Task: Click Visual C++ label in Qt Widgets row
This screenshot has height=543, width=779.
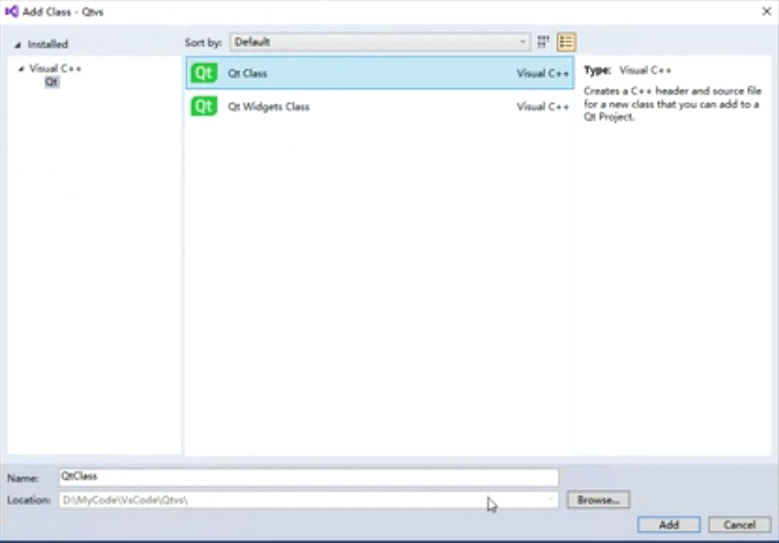Action: coord(543,107)
